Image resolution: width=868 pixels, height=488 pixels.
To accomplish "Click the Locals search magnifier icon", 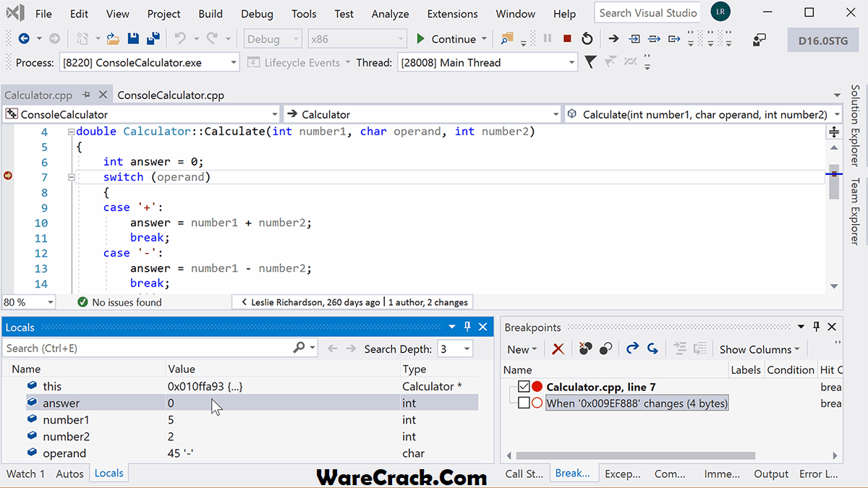I will (x=299, y=348).
